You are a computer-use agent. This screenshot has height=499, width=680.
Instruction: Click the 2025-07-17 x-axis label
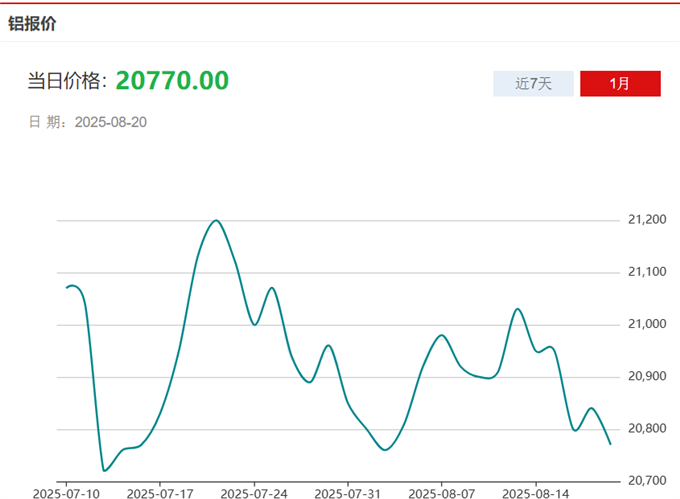(159, 493)
